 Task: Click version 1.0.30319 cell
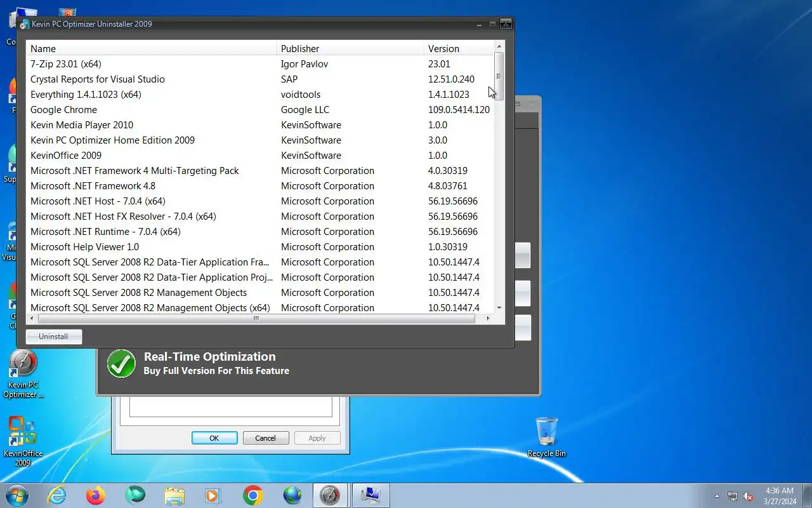(448, 247)
